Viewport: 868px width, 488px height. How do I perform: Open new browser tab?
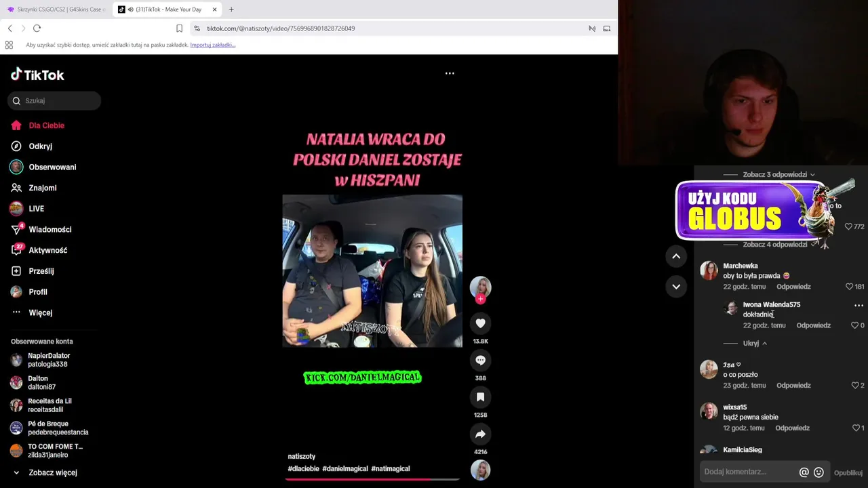231,9
